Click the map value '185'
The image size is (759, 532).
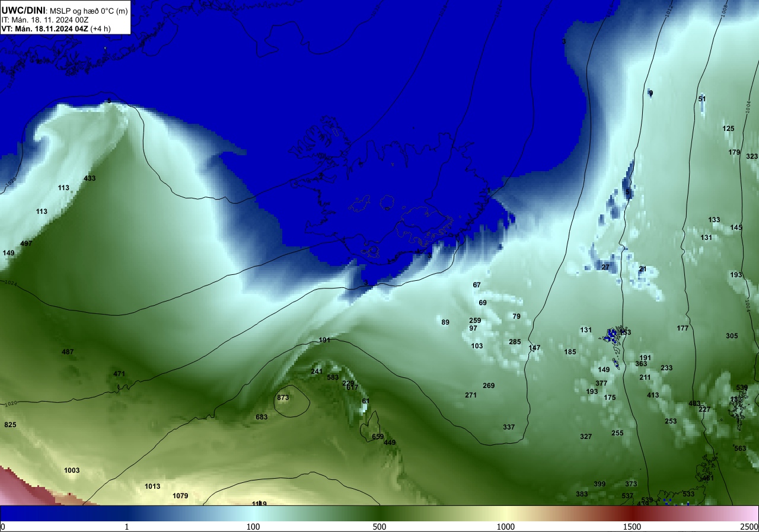[x=570, y=352]
